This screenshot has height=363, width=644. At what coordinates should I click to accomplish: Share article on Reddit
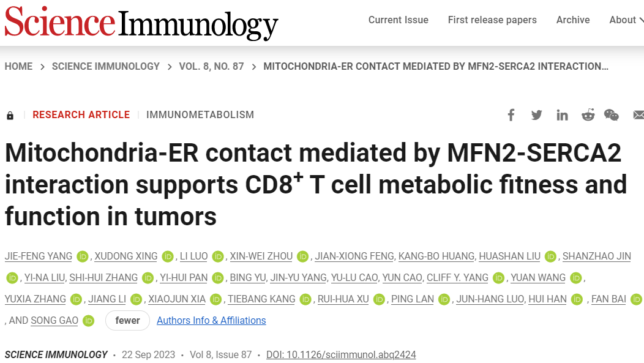588,115
